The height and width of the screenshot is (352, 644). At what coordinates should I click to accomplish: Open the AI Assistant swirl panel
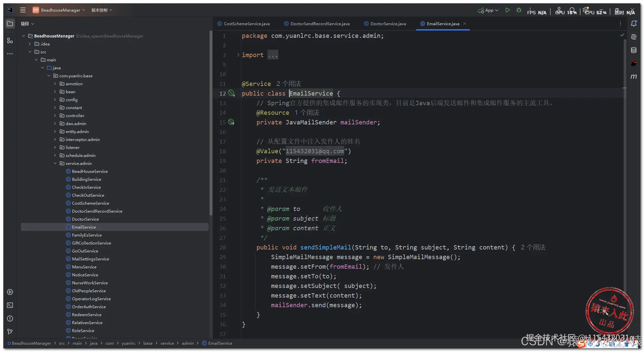coord(634,37)
